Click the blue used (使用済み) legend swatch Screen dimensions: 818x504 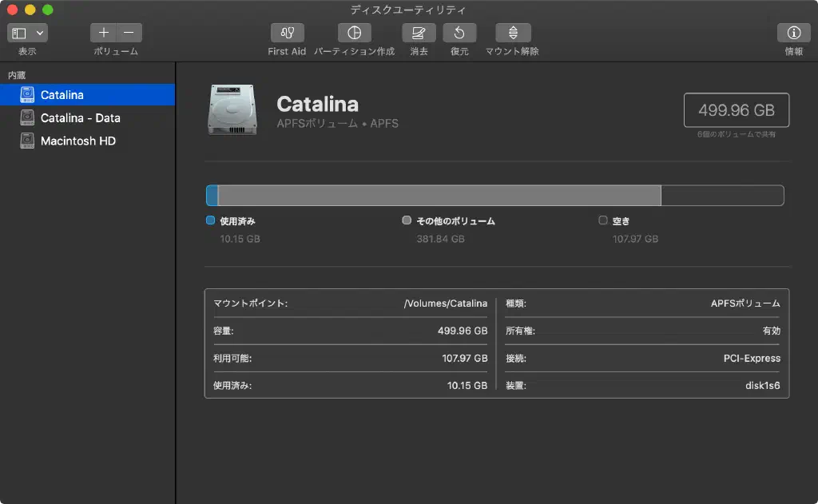[x=211, y=220]
